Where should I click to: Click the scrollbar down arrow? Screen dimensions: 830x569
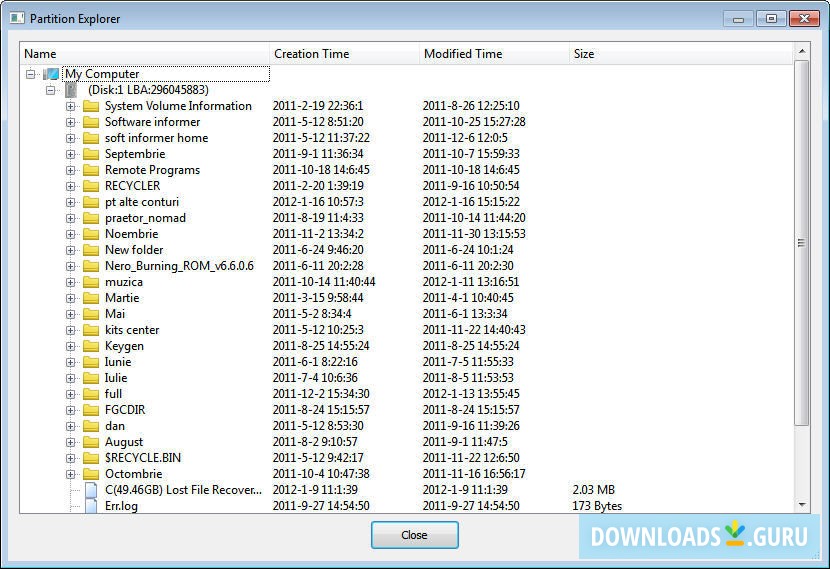[802, 505]
